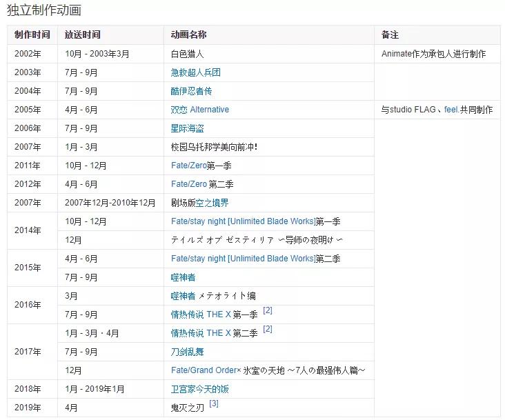This screenshot has height=420, width=505.
Task: Open the feel. link in 备注 column
Action: pos(451,110)
